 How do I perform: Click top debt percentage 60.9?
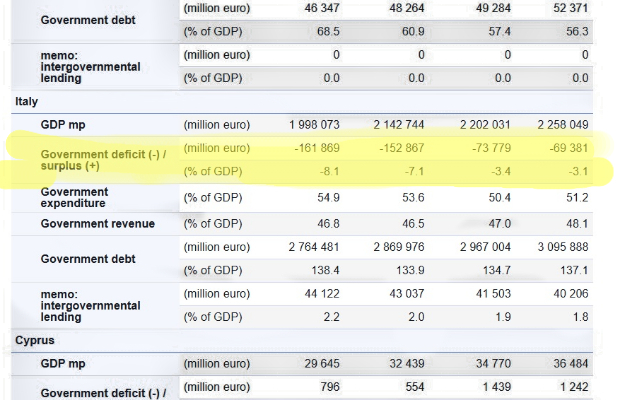(x=413, y=32)
